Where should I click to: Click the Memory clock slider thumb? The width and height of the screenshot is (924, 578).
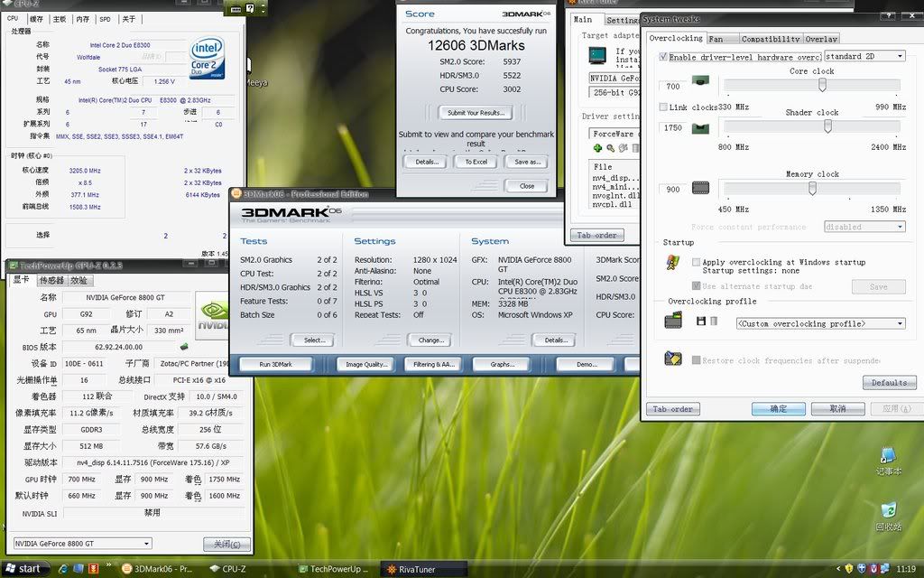point(813,188)
